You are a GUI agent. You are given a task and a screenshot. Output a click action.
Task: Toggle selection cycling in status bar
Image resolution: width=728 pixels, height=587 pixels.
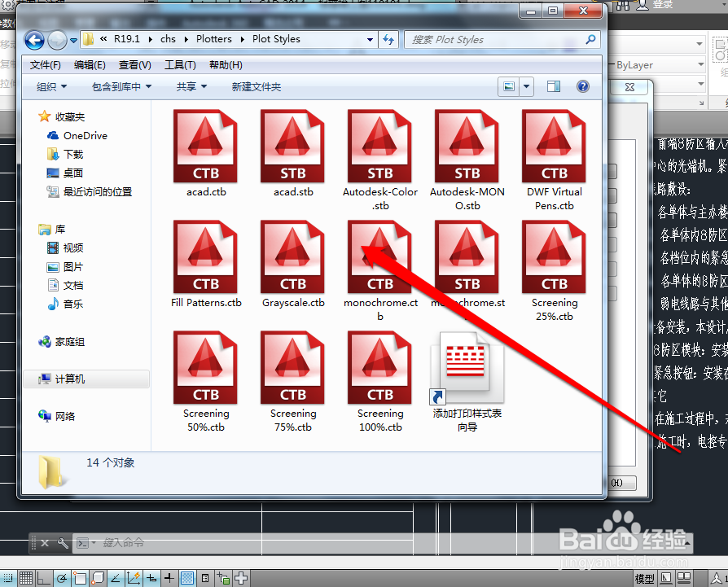[223, 578]
